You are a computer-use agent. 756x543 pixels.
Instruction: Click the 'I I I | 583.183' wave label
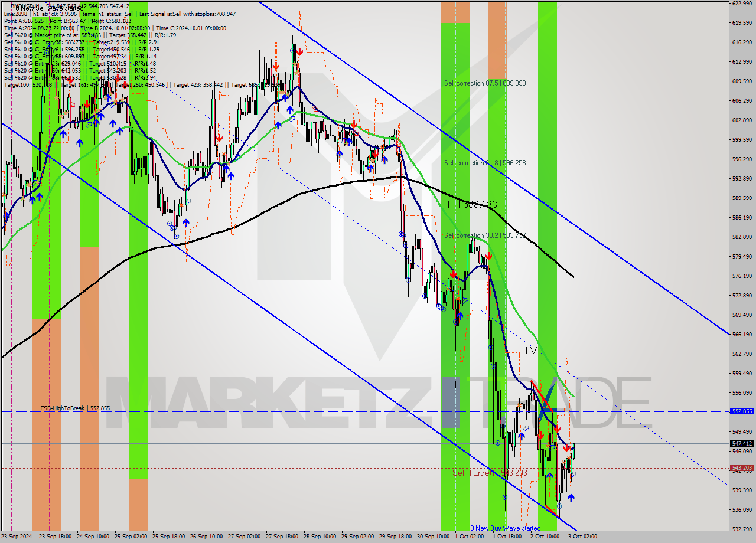472,204
